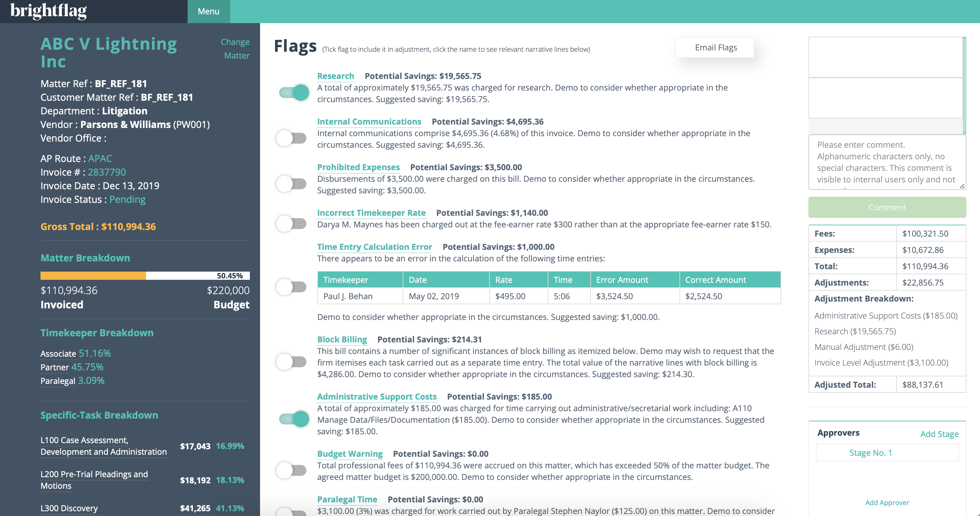The height and width of the screenshot is (516, 980).
Task: Open the Menu from the top navigation
Action: [x=208, y=11]
